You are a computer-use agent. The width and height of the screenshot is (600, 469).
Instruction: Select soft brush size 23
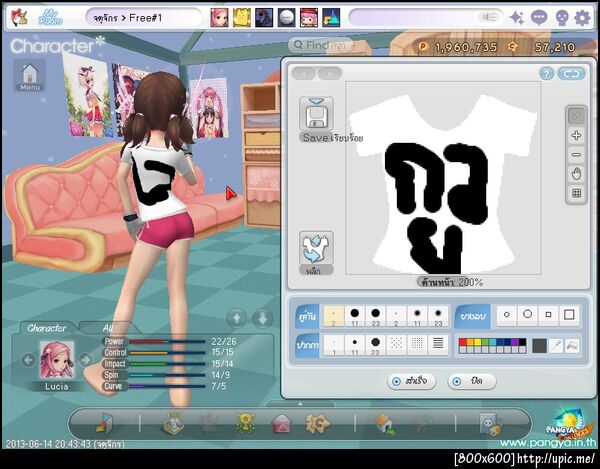click(x=438, y=316)
